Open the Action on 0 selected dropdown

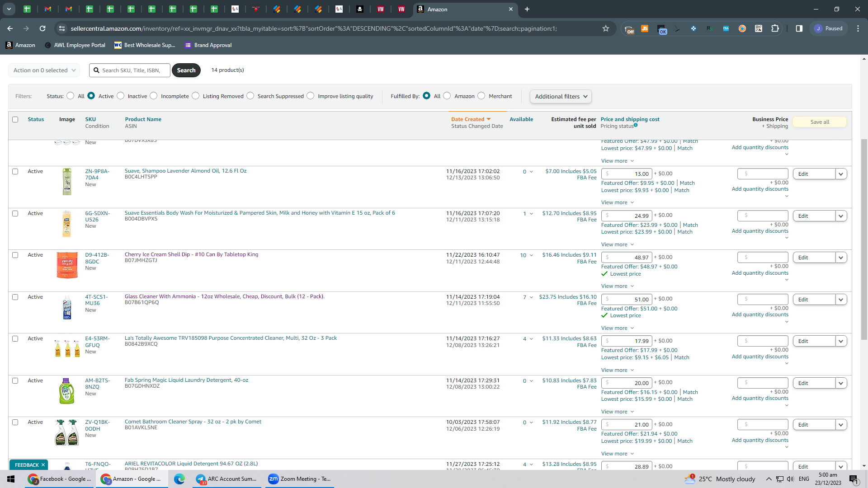pos(44,70)
